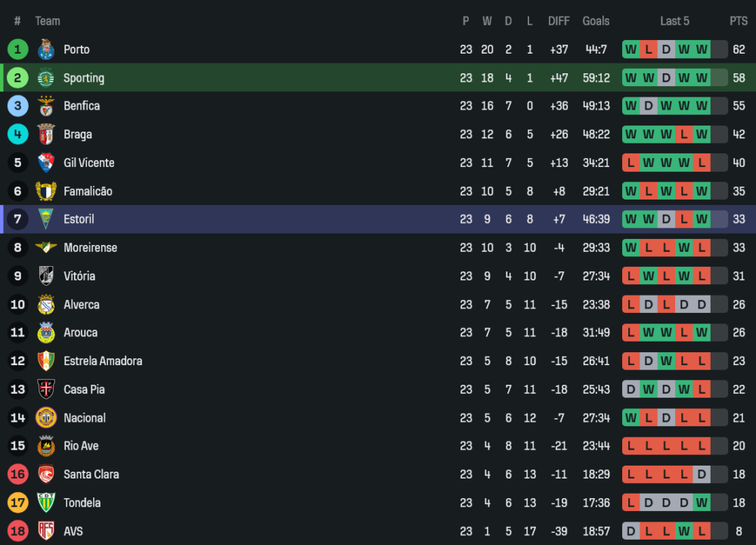Click the red position 16 badge
The image size is (756, 545).
tap(18, 475)
